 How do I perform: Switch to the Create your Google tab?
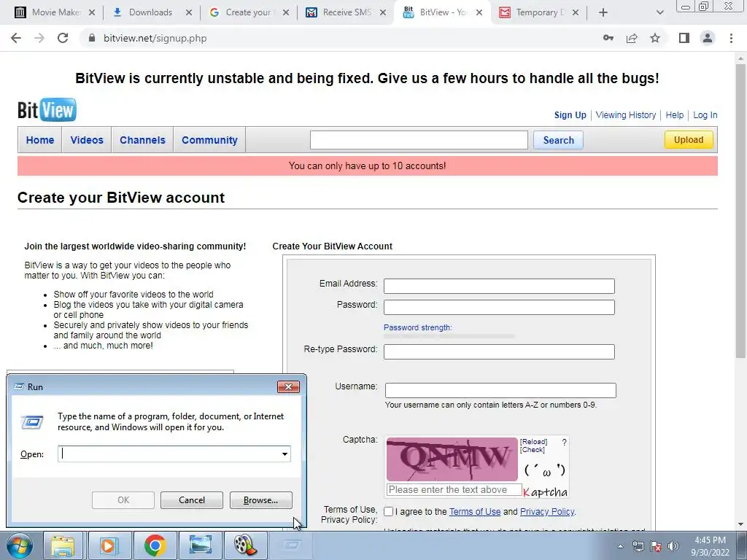coord(248,12)
